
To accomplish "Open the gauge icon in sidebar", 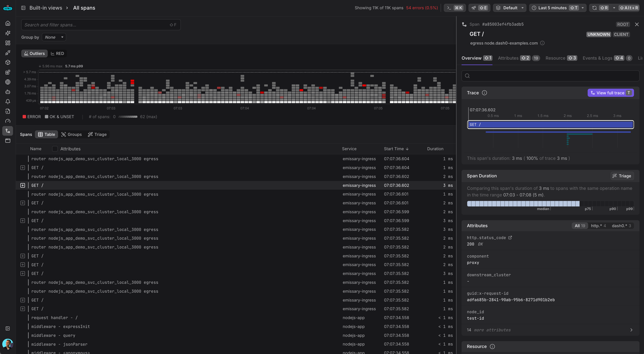I will (x=8, y=121).
